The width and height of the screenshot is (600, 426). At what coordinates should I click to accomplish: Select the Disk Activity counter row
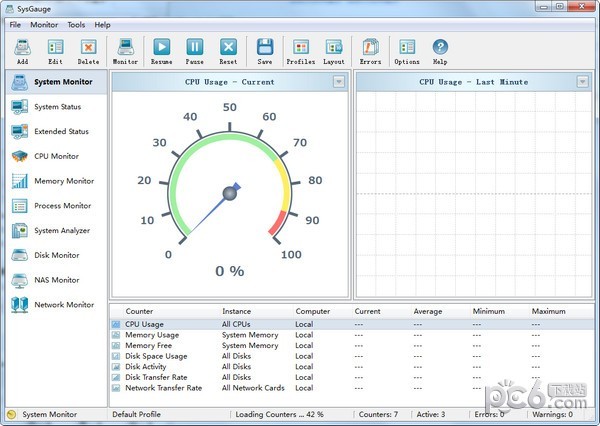click(352, 367)
